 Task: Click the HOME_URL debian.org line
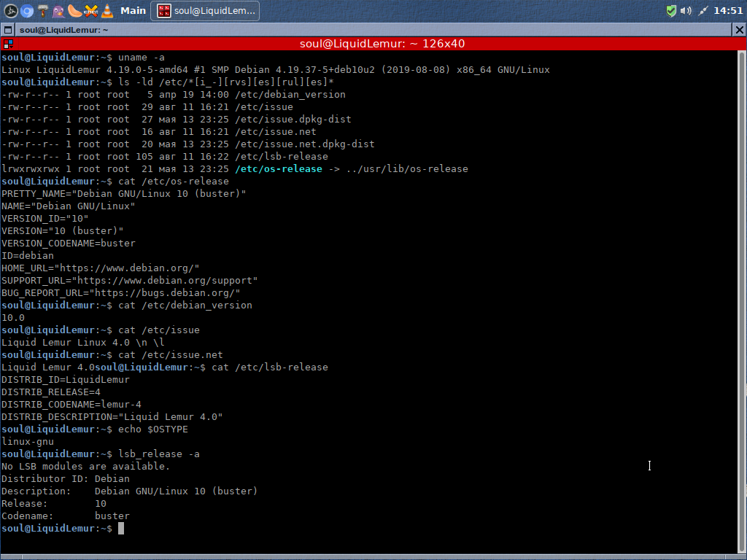[101, 268]
